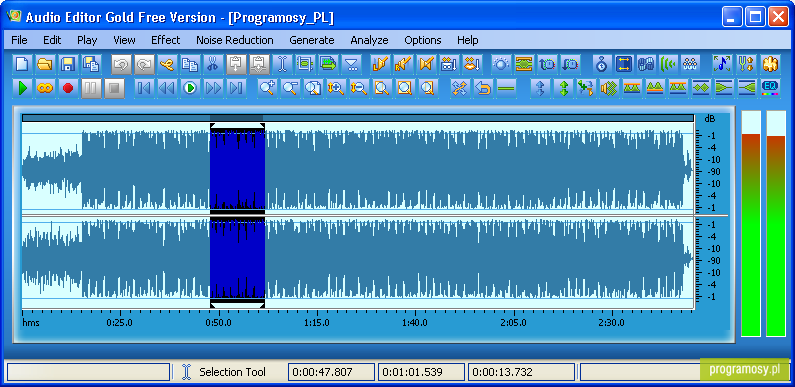Copy selection with two-pages icon
The width and height of the screenshot is (795, 387).
(190, 64)
